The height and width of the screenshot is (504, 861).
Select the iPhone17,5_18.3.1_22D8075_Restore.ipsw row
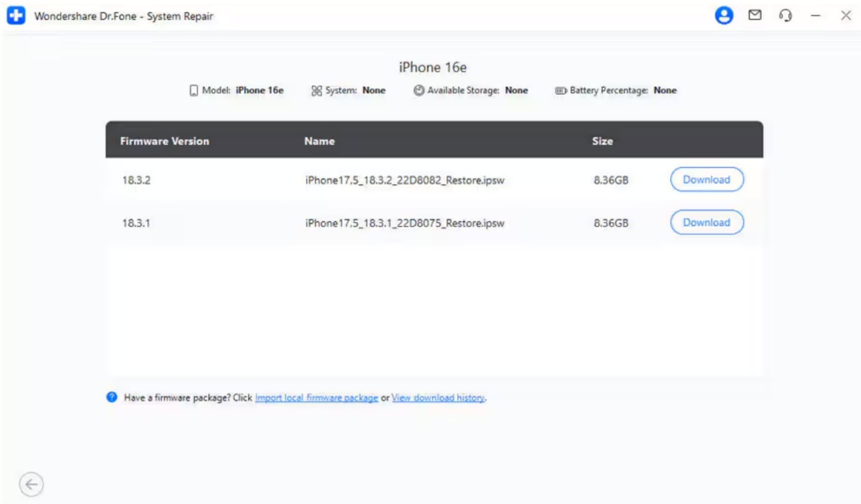(x=404, y=223)
